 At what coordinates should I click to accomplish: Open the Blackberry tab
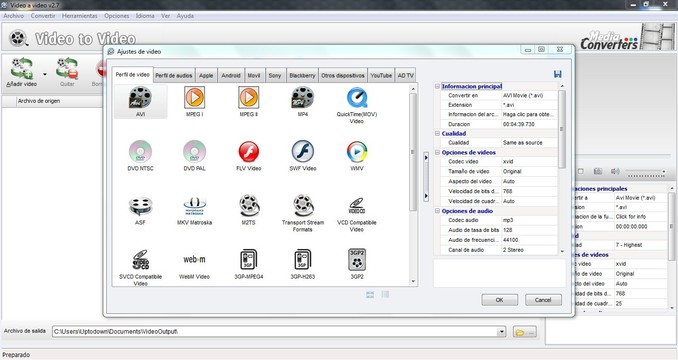(302, 75)
